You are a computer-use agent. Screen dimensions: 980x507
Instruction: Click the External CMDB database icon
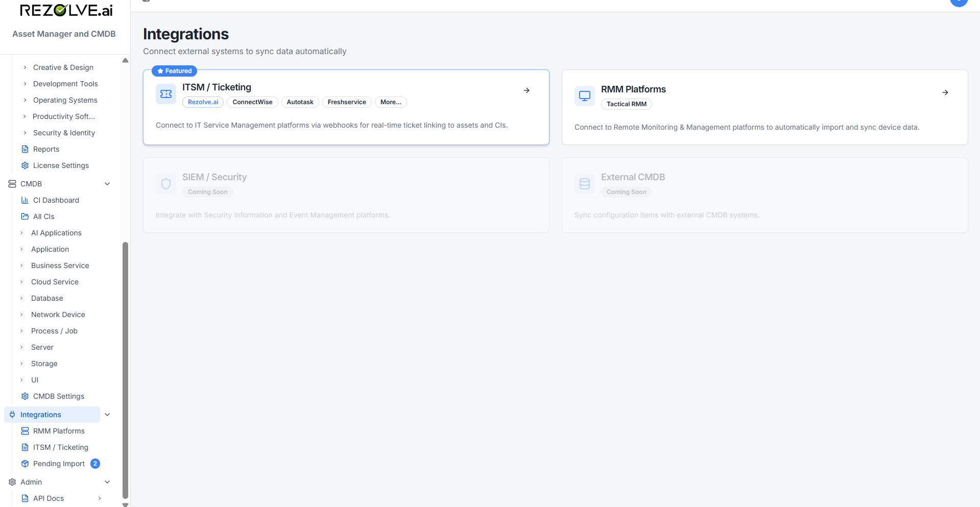tap(585, 184)
